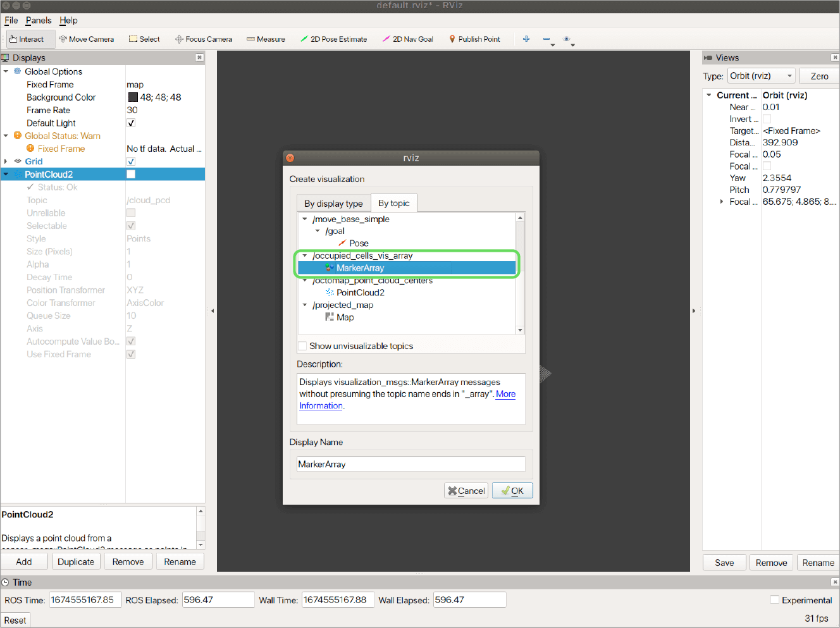Open the Panels menu
This screenshot has width=840, height=628.
39,20
